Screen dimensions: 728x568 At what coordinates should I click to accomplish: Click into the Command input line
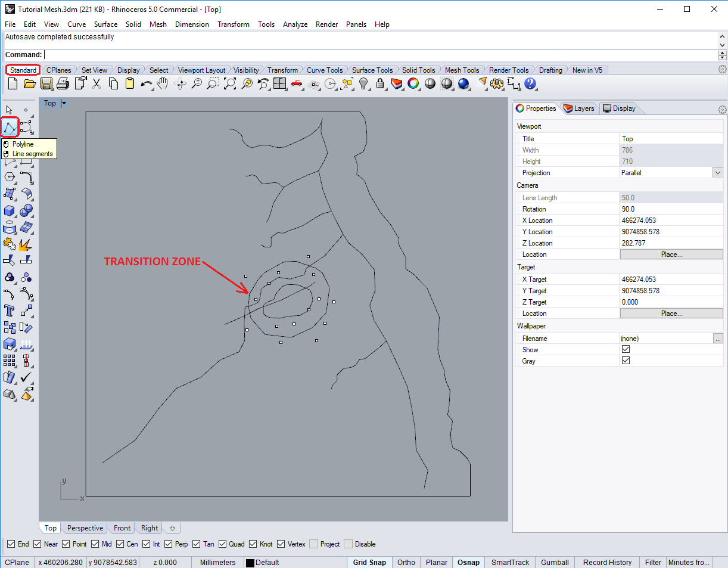(381, 55)
